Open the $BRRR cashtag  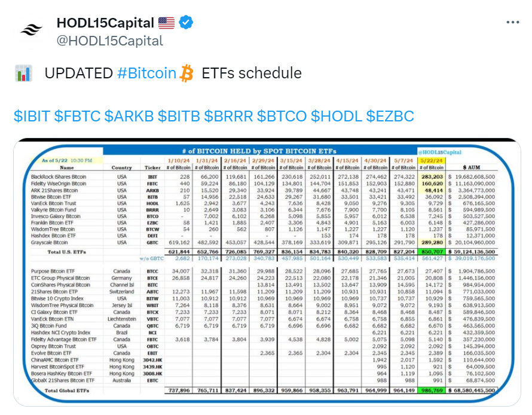pyautogui.click(x=228, y=116)
